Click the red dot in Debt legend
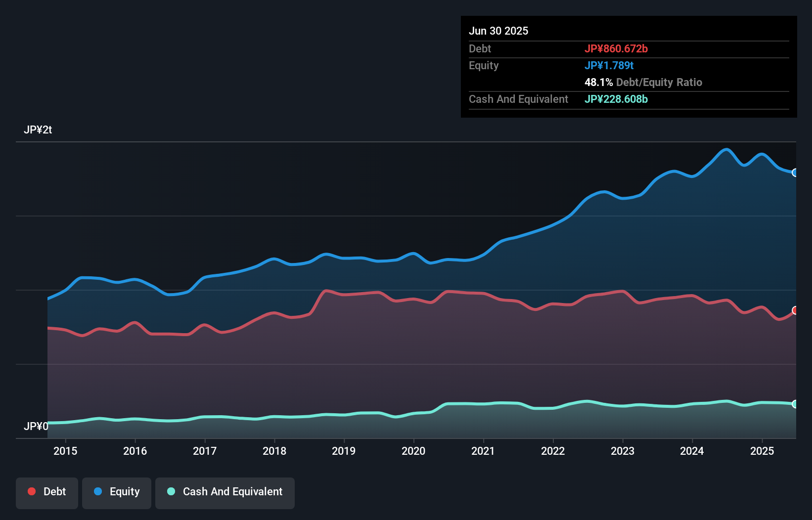 32,491
